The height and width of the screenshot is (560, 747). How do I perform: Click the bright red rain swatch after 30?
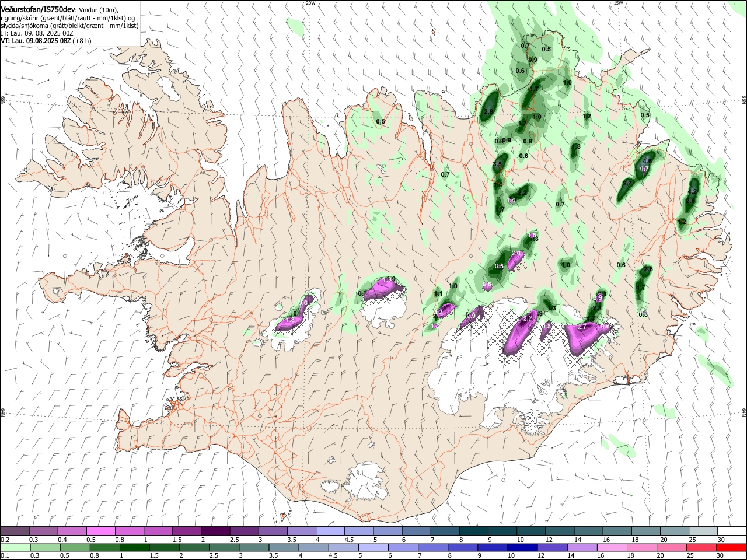[x=731, y=547]
